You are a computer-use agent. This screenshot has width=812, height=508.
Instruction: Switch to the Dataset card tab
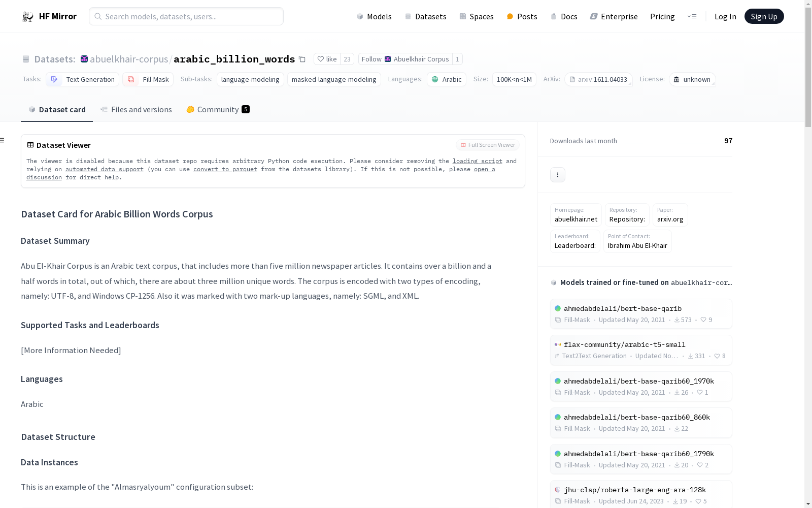57,109
